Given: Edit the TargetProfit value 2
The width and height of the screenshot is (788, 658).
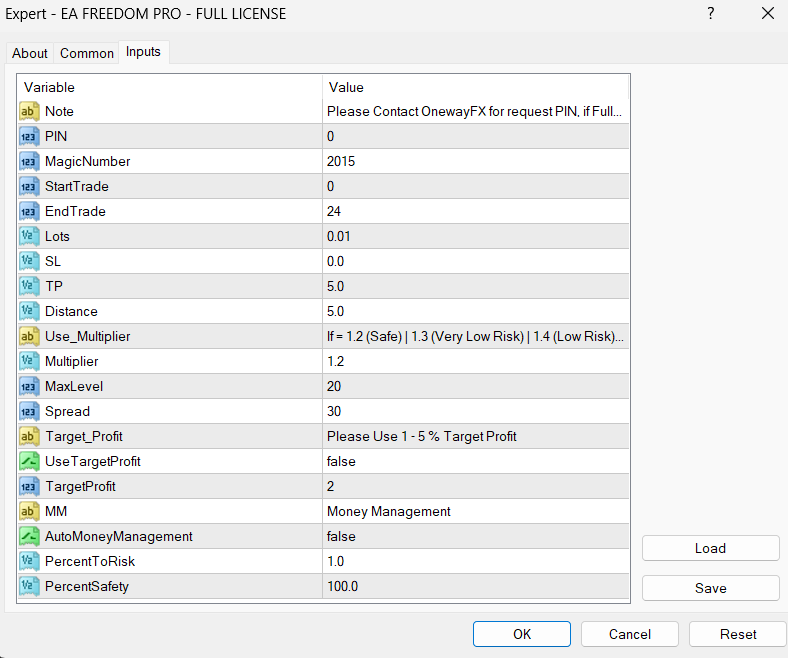Looking at the screenshot, I should tap(475, 487).
